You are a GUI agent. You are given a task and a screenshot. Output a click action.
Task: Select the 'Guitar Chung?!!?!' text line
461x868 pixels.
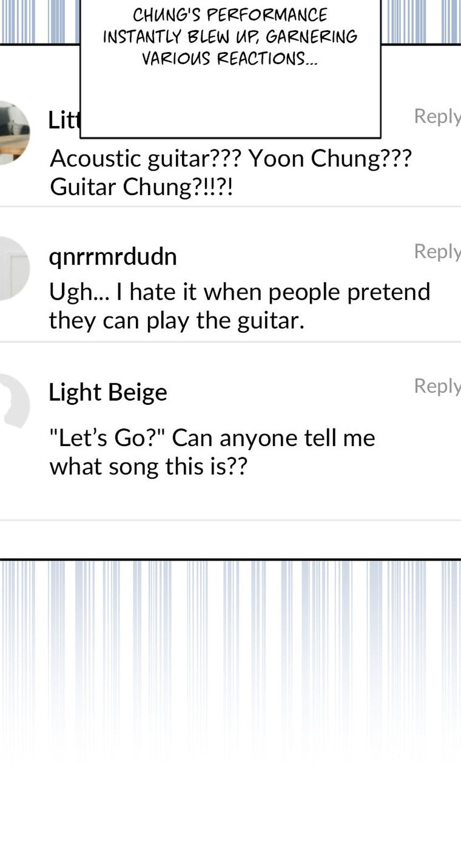pos(141,187)
